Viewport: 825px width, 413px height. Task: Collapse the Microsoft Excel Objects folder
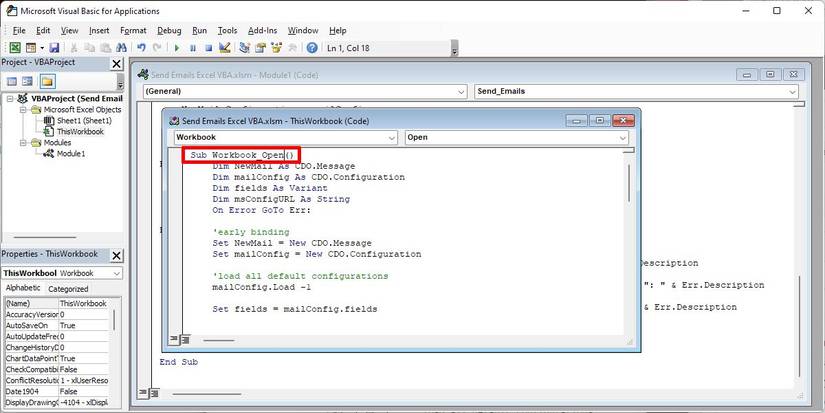[23, 110]
